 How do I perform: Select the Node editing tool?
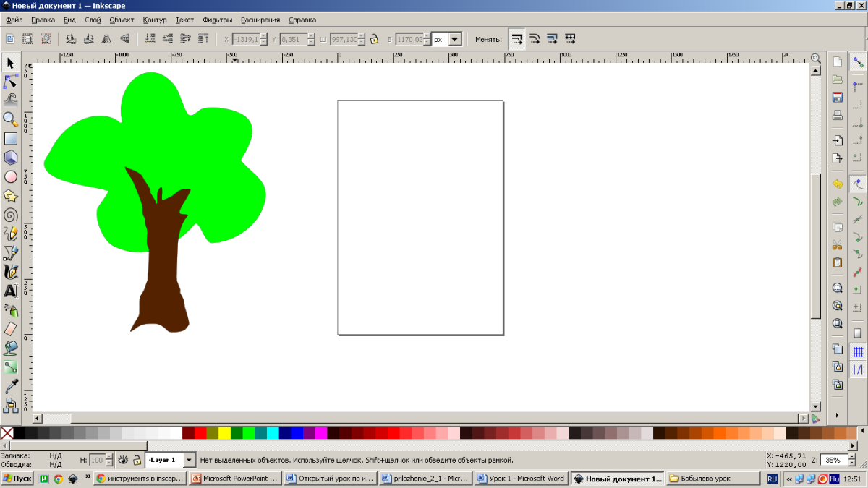11,81
